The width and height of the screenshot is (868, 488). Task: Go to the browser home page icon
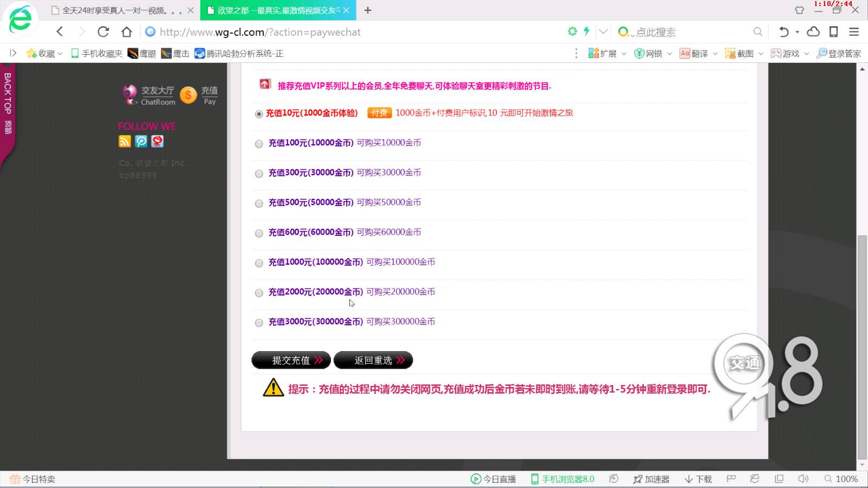click(x=126, y=32)
